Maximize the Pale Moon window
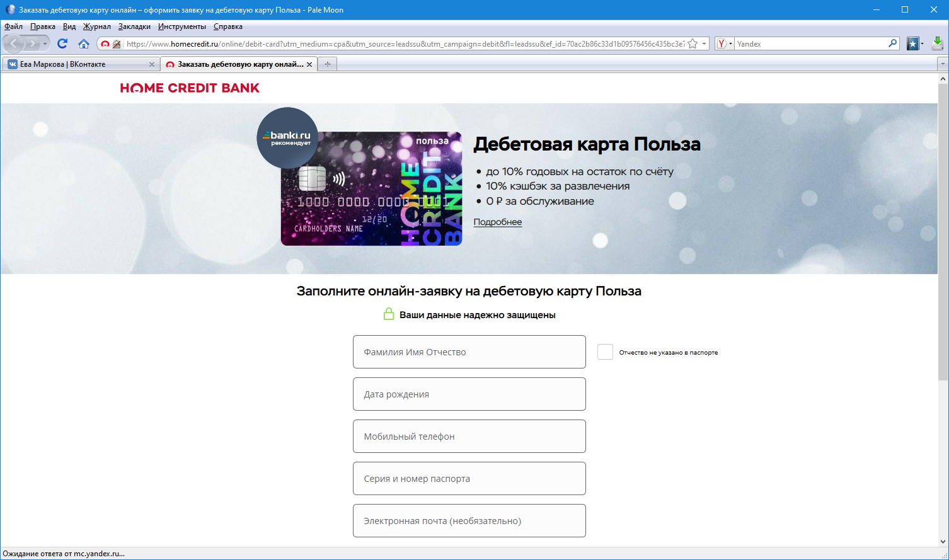The image size is (949, 560). [905, 9]
